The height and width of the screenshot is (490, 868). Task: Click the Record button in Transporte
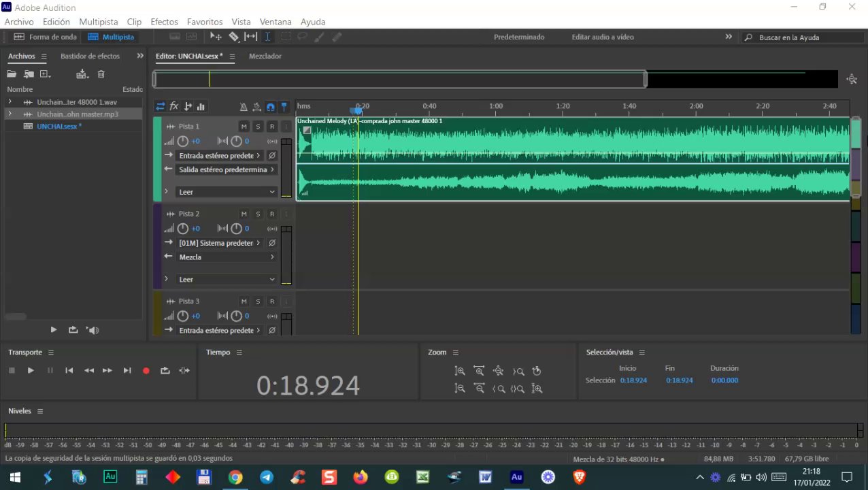(x=146, y=370)
